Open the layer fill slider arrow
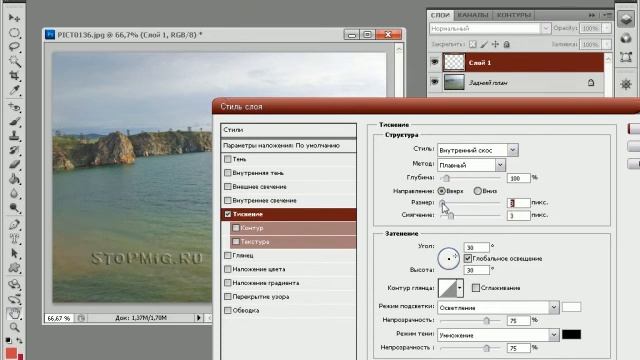The height and width of the screenshot is (360, 640). tap(607, 44)
